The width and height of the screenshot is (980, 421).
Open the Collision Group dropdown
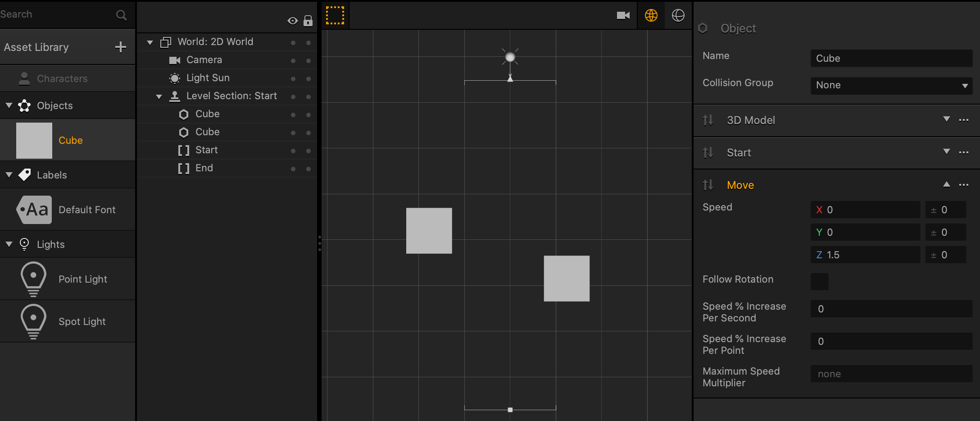pyautogui.click(x=891, y=85)
